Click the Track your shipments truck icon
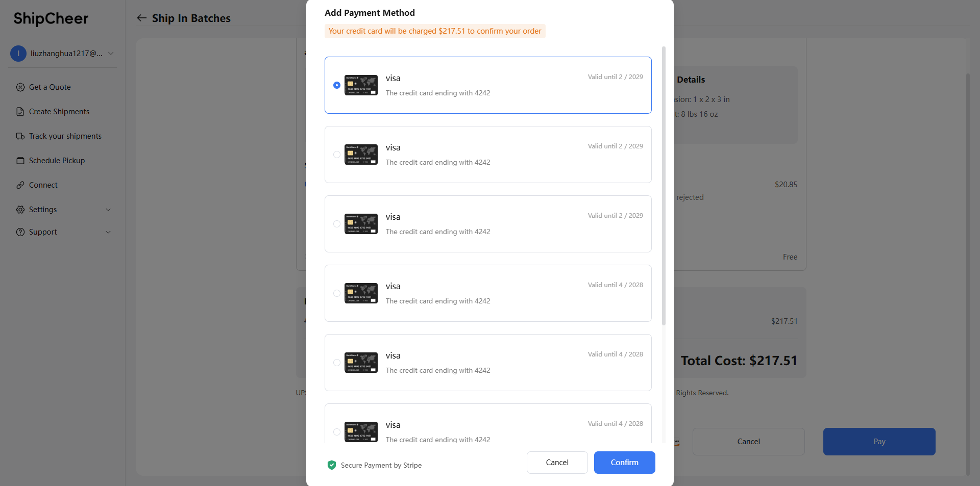Viewport: 980px width, 486px height. coord(20,136)
